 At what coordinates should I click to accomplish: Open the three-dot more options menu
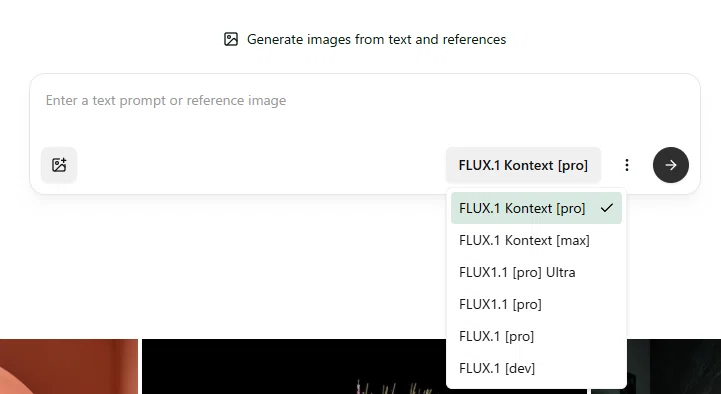[x=627, y=165]
